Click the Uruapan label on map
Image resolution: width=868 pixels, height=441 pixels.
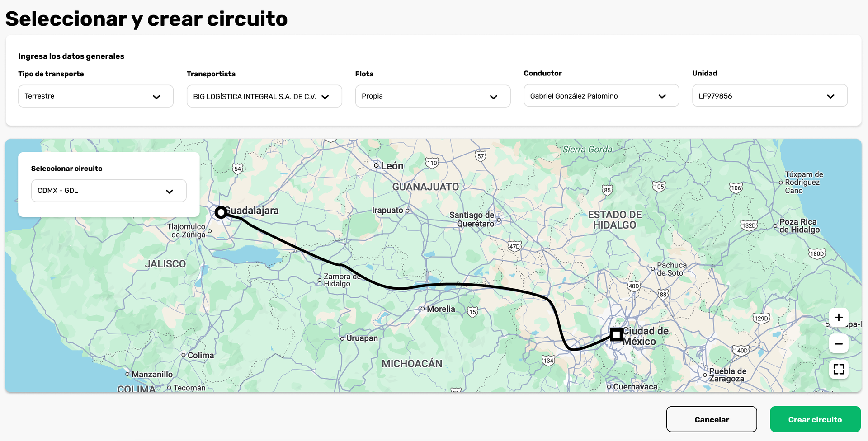[362, 338]
